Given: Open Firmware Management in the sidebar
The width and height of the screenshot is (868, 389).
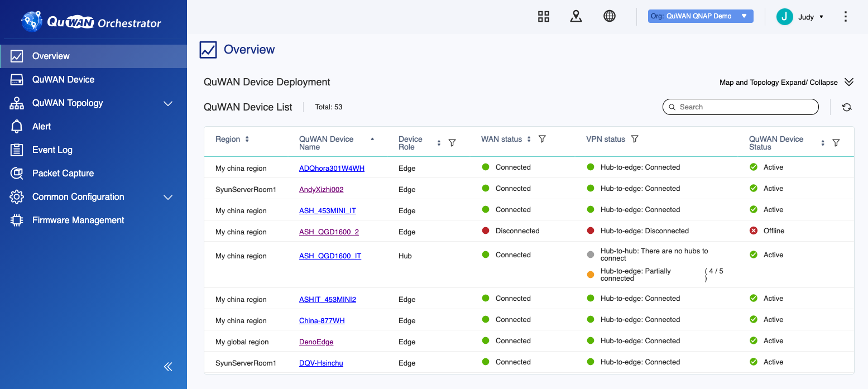Looking at the screenshot, I should click(94, 220).
